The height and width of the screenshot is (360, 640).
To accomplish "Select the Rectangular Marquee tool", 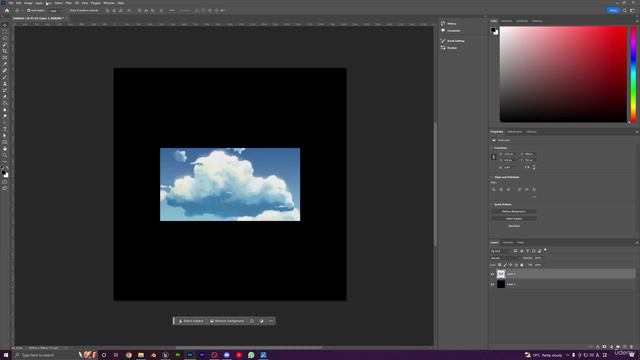I will (x=5, y=32).
